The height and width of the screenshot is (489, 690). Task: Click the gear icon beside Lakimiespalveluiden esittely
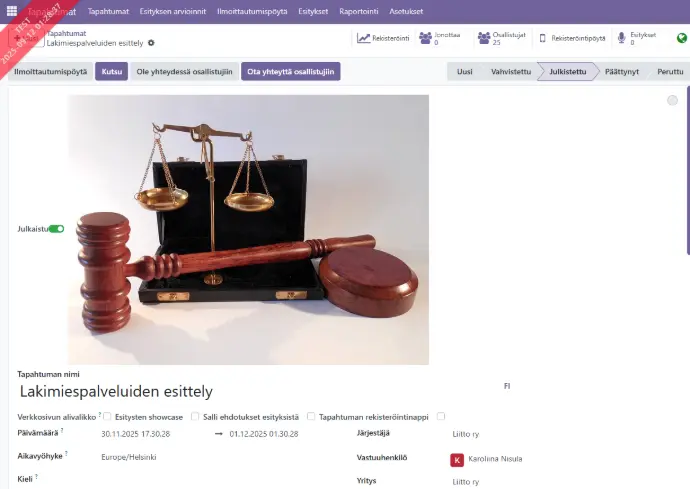coord(151,43)
